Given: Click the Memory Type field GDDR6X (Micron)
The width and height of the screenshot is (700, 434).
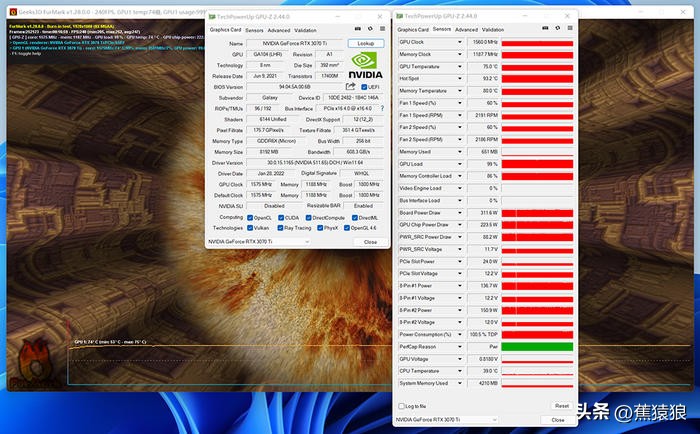Looking at the screenshot, I should pos(276,141).
